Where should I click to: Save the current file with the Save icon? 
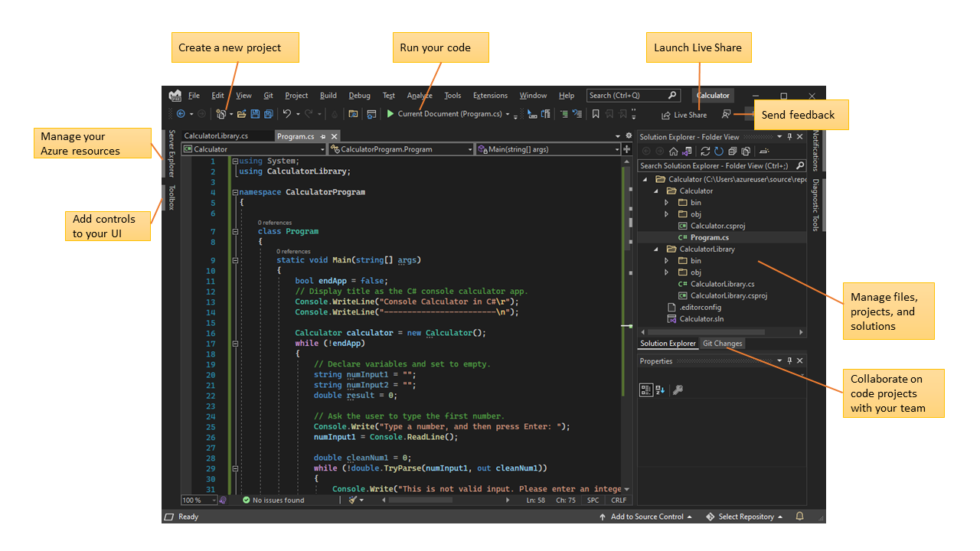256,113
